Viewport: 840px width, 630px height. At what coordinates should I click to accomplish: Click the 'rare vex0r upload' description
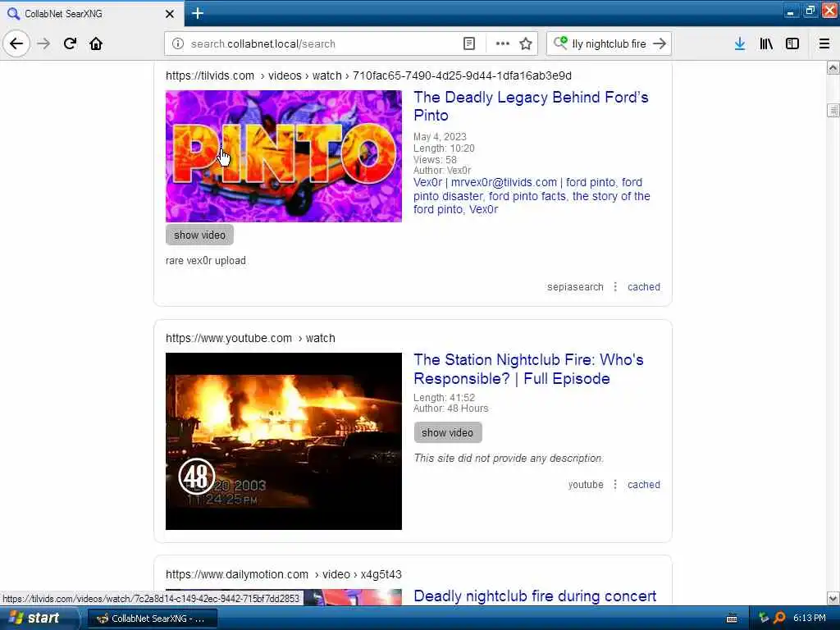click(x=206, y=260)
